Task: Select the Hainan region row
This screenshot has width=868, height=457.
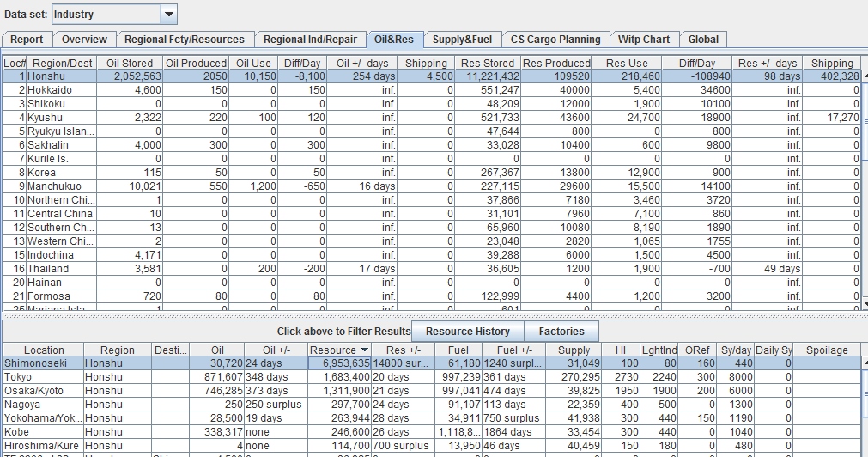Action: coord(432,283)
